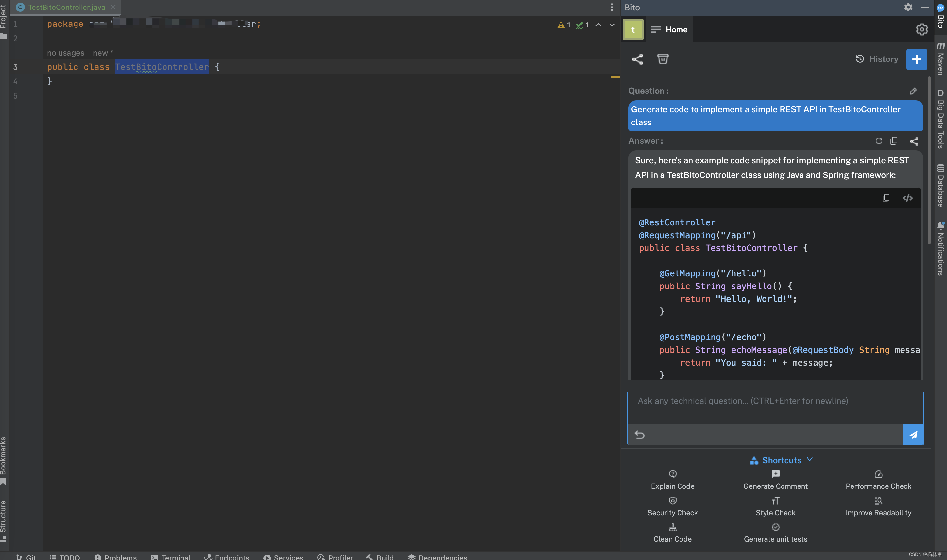
Task: Close the TestBitoController.java tab
Action: (113, 7)
